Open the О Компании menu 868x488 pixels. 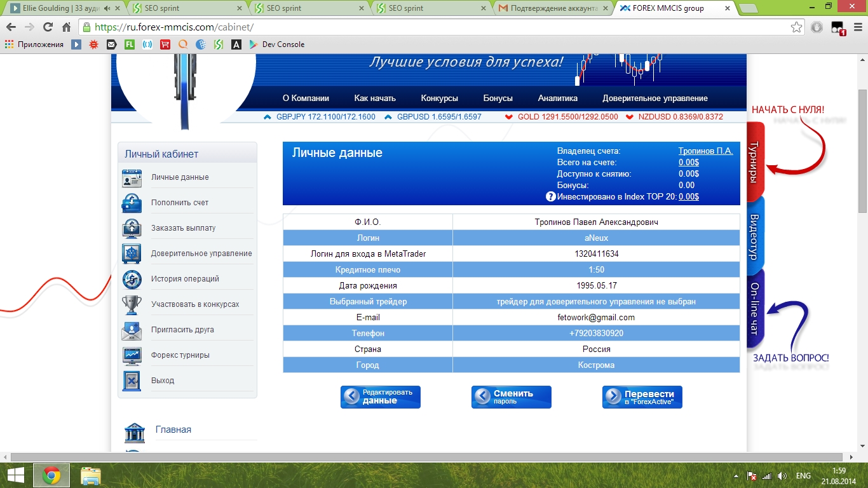(x=306, y=98)
